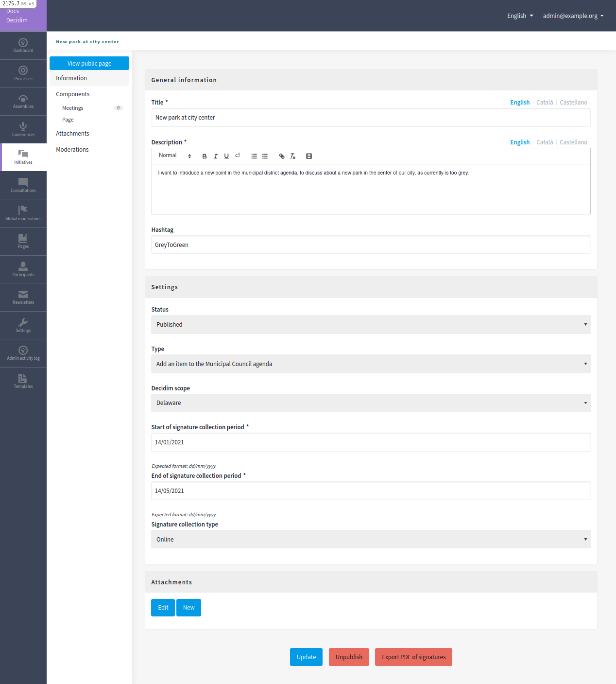Open the Status dropdown showing Published

(371, 324)
